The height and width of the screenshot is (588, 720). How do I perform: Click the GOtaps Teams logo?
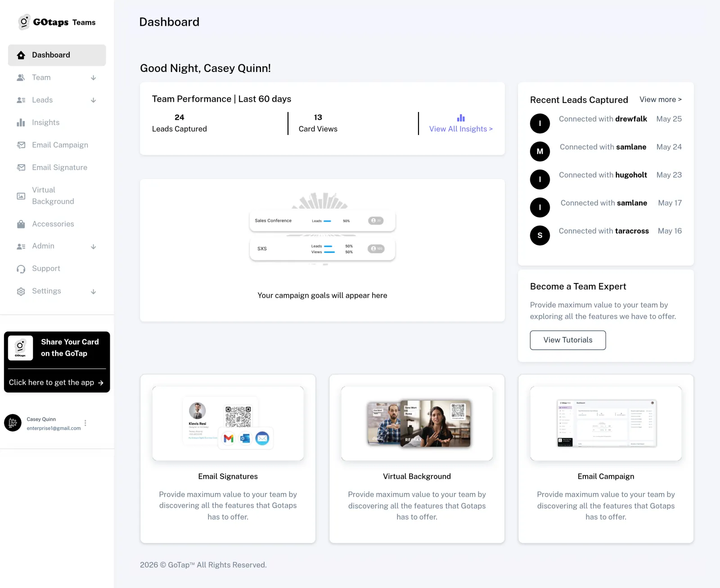[x=57, y=22]
